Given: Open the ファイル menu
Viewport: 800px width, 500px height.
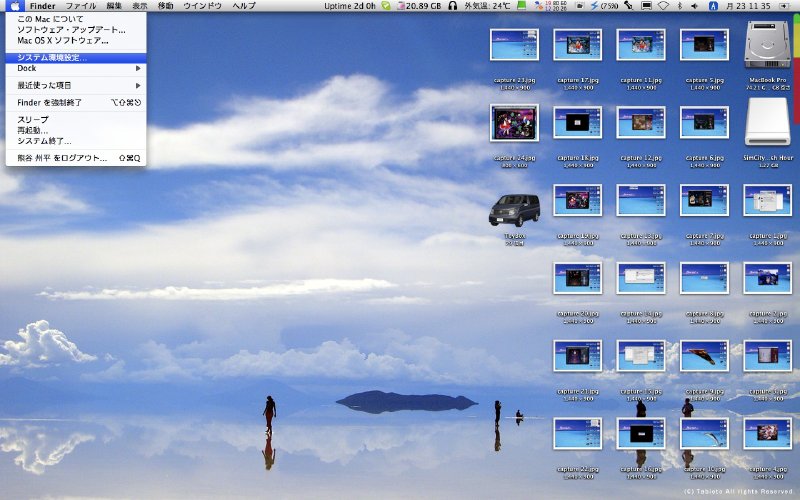Looking at the screenshot, I should pyautogui.click(x=81, y=6).
